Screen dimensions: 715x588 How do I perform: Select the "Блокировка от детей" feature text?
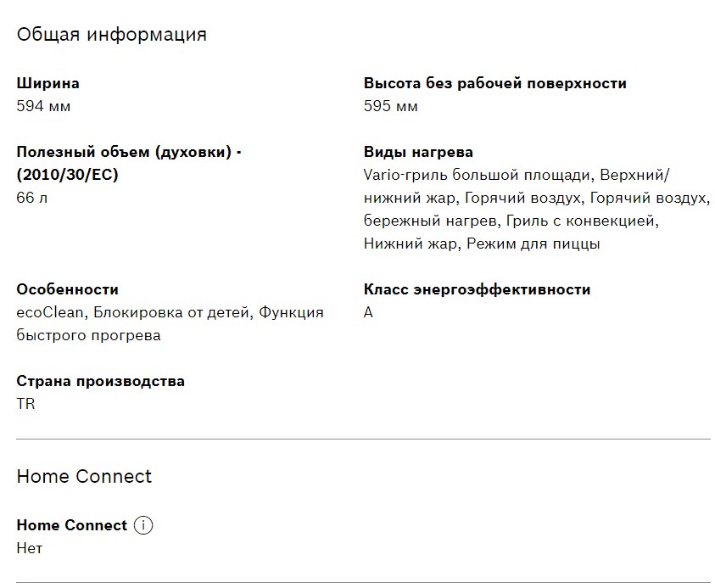click(172, 312)
